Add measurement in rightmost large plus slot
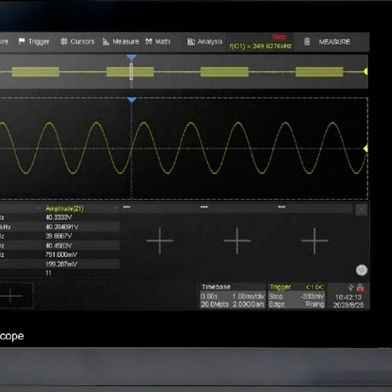 tap(314, 241)
